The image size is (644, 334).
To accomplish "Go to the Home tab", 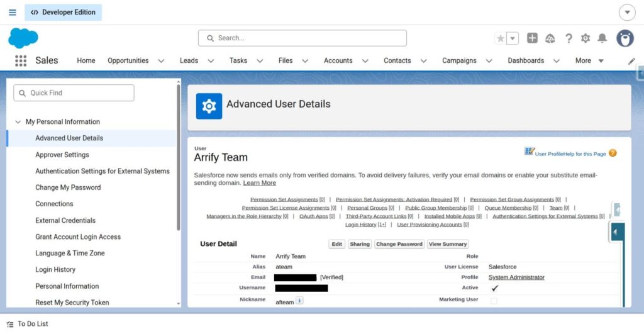I will [x=86, y=61].
